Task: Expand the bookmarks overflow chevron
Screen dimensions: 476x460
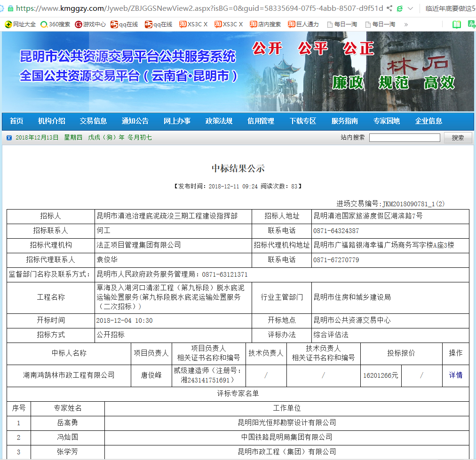Action: coord(406,24)
